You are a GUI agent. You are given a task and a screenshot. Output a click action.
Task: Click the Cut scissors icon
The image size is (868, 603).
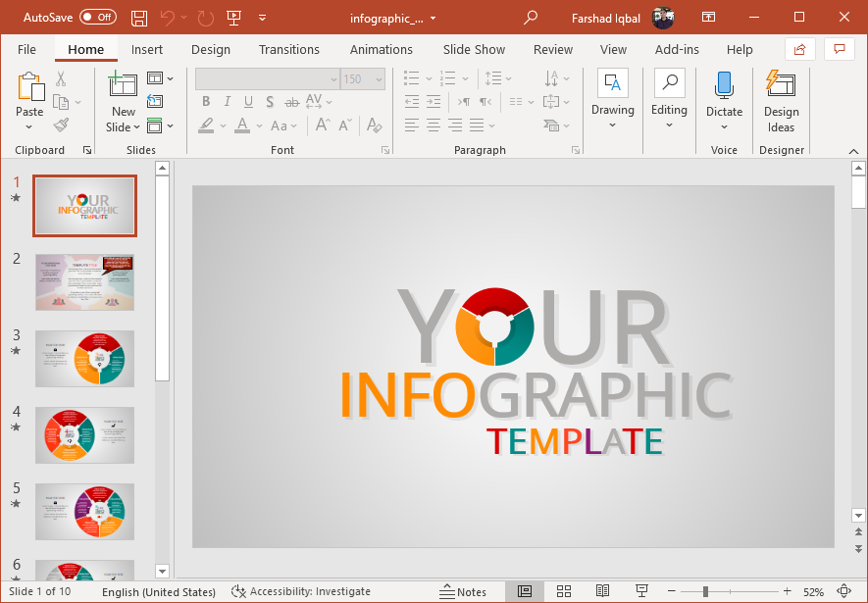point(61,79)
